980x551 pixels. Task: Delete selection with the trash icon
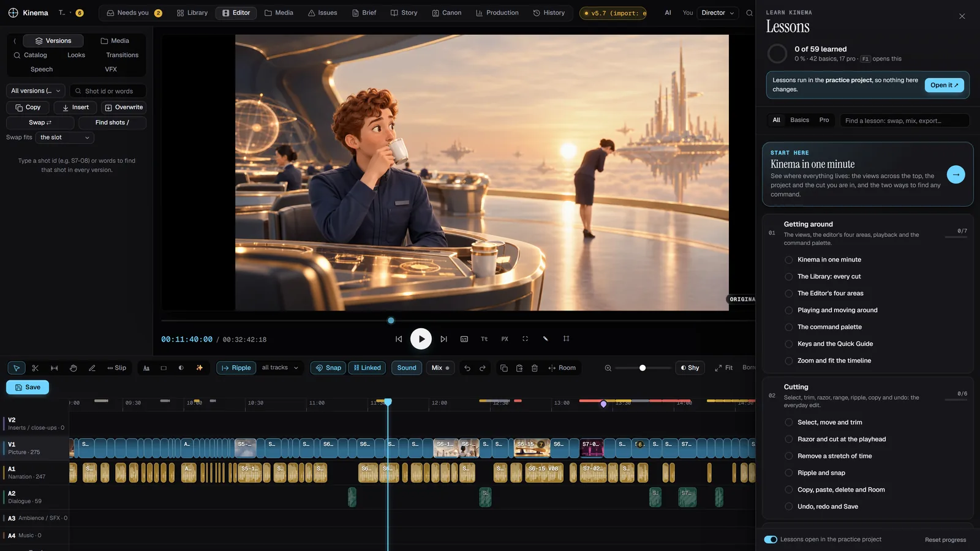(x=535, y=368)
